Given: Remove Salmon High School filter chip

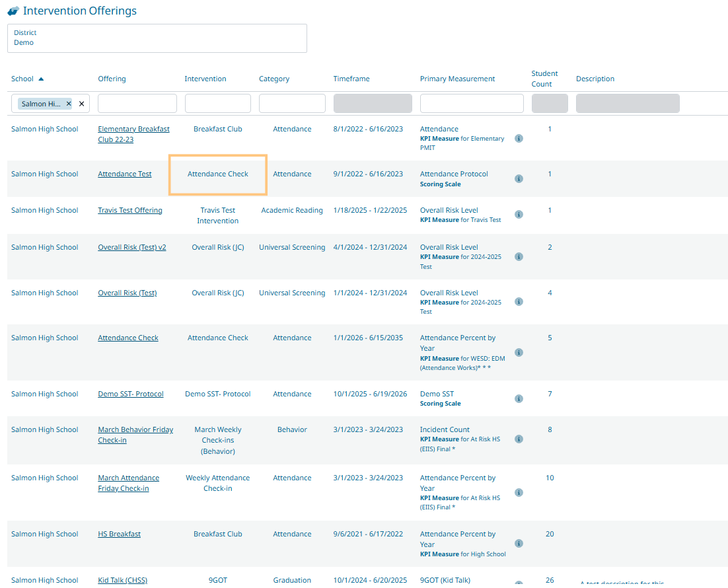Looking at the screenshot, I should (x=69, y=104).
